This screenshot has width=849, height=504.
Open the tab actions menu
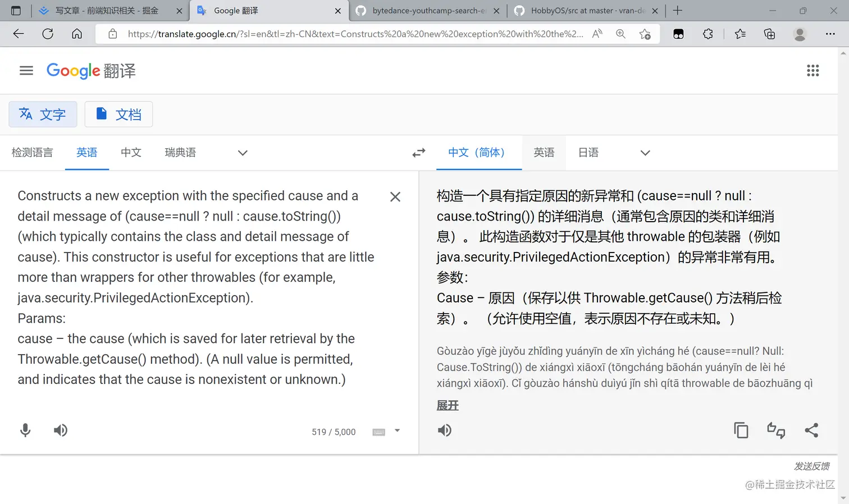click(16, 11)
